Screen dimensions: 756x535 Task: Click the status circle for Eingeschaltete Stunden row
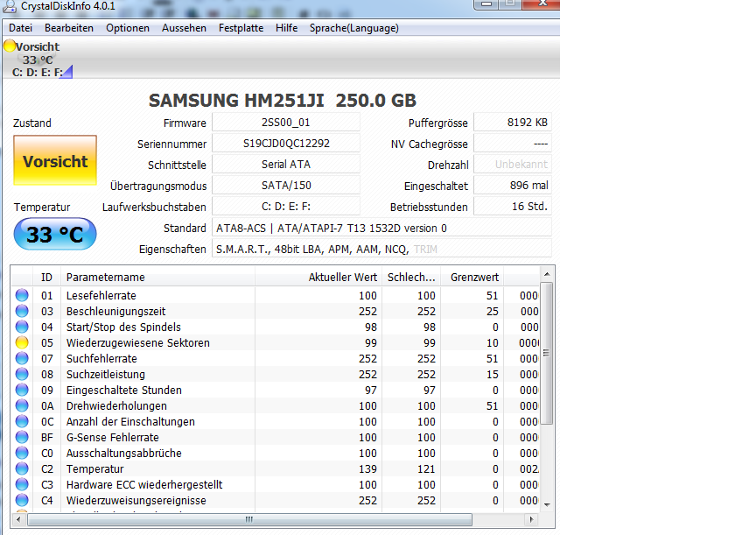point(22,390)
